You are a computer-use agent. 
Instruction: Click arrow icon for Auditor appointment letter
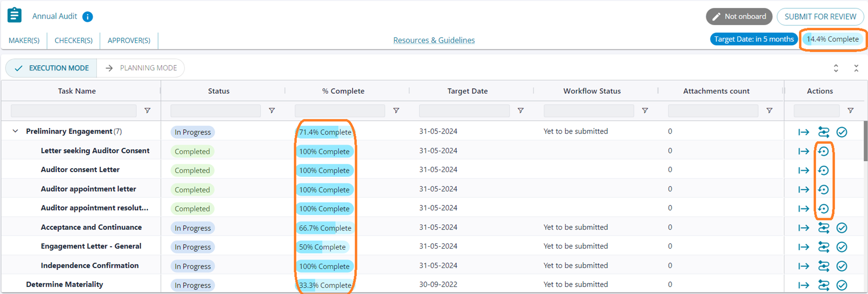pyautogui.click(x=804, y=190)
